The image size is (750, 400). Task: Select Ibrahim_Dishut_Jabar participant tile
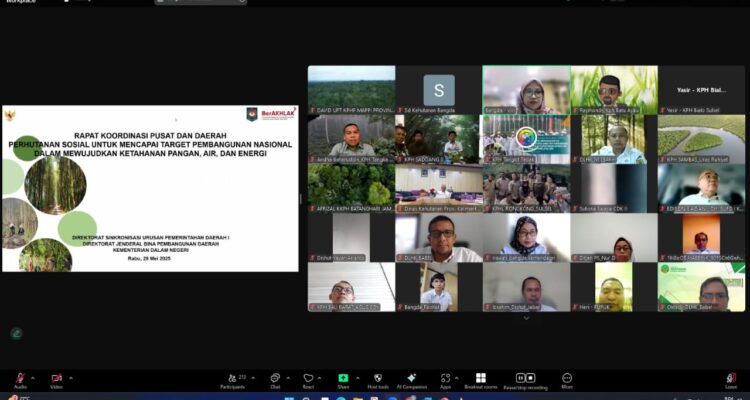coord(526,287)
